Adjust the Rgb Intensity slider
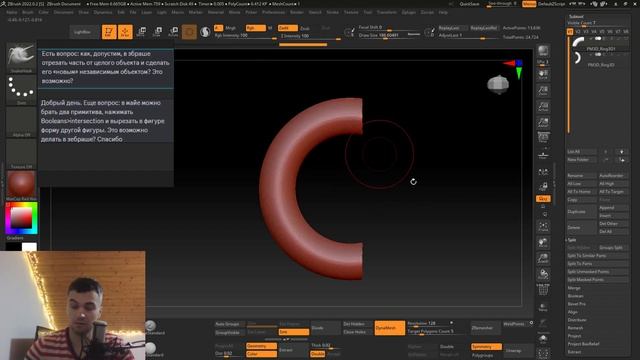640x360 pixels. tap(246, 36)
